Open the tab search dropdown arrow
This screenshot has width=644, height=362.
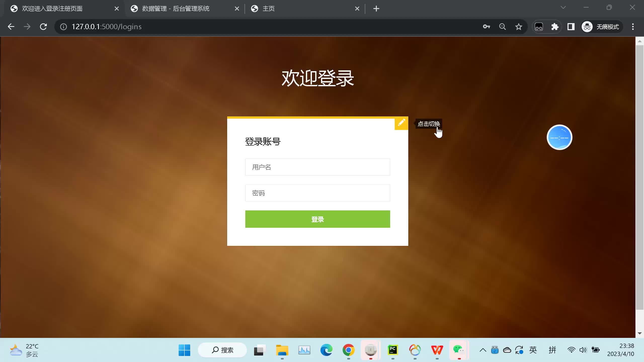563,8
